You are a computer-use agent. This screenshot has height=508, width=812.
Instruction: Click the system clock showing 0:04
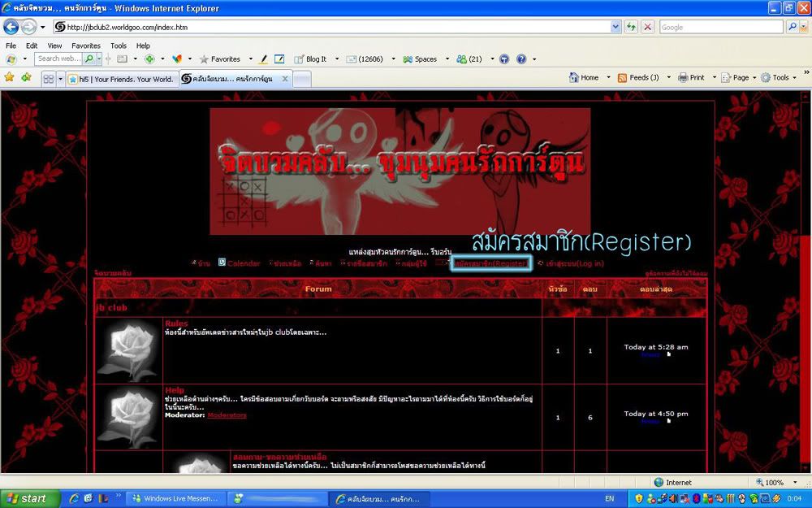794,499
